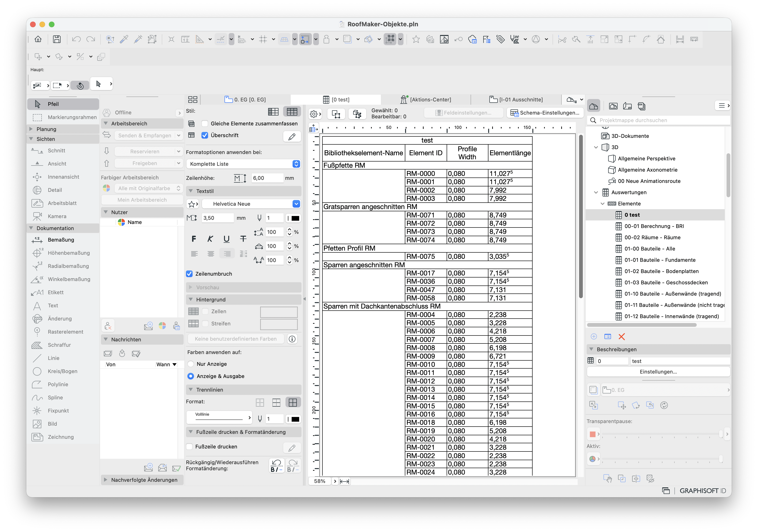Click the Projektmappe durchsuchen search field

(x=659, y=120)
